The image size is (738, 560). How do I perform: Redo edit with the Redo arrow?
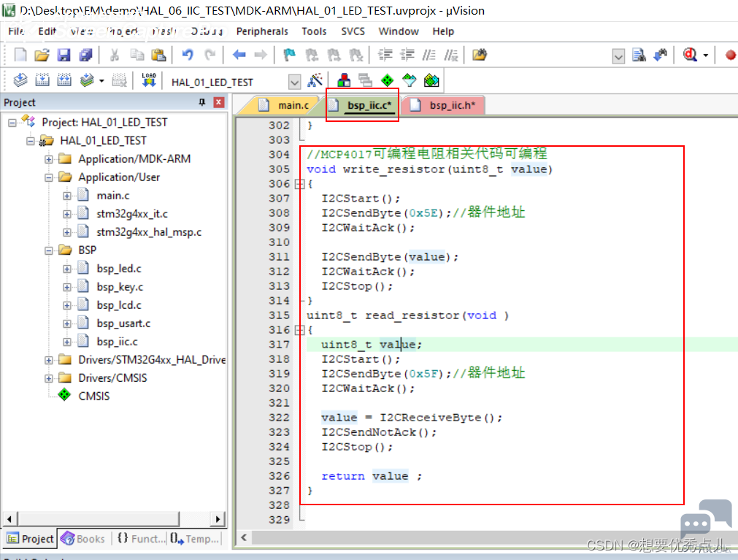pyautogui.click(x=210, y=55)
